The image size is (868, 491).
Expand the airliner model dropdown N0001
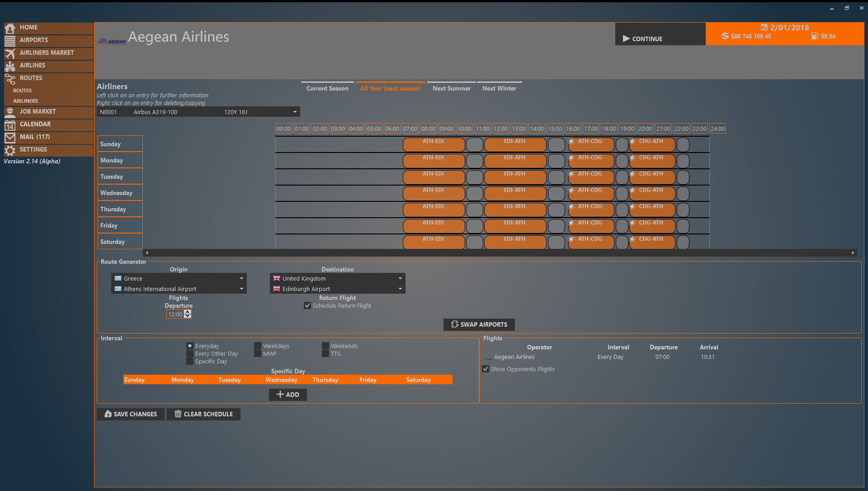point(295,112)
